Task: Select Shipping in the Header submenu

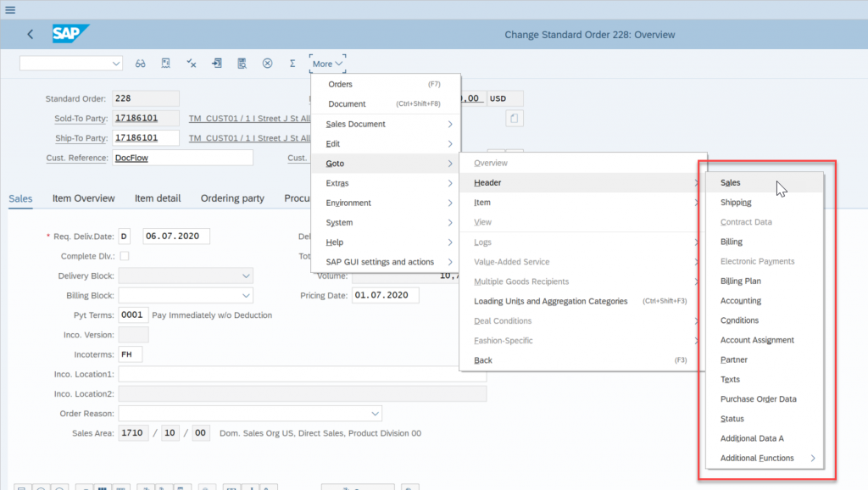Action: 765,203
